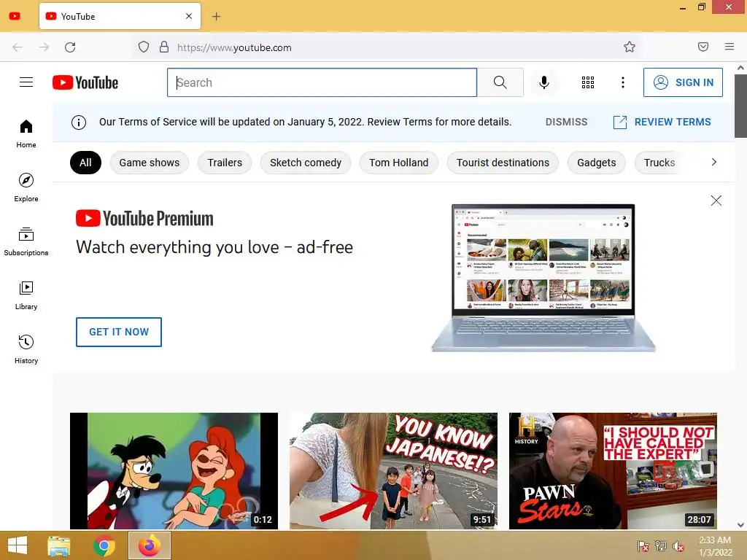747x560 pixels.
Task: Click the muted volume tray icon
Action: [x=678, y=545]
